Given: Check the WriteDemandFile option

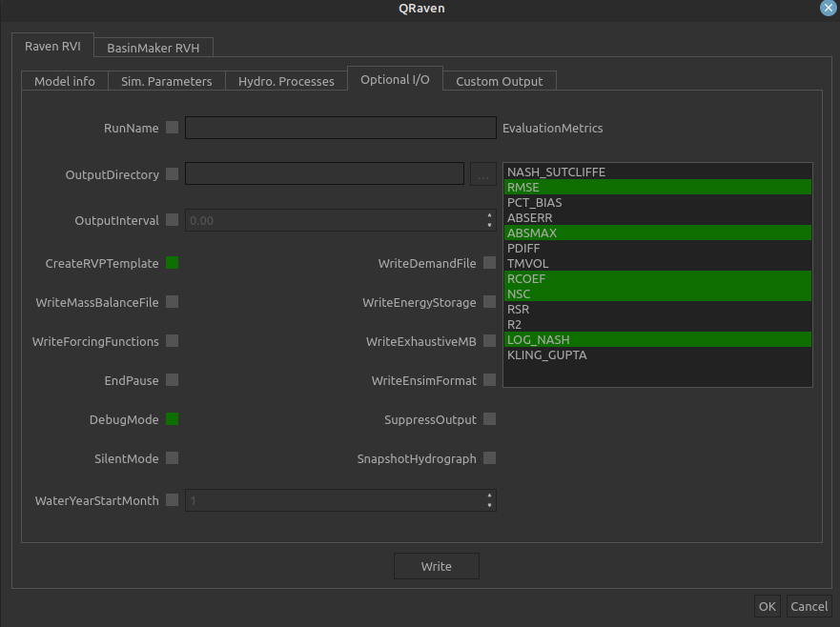Looking at the screenshot, I should [490, 263].
